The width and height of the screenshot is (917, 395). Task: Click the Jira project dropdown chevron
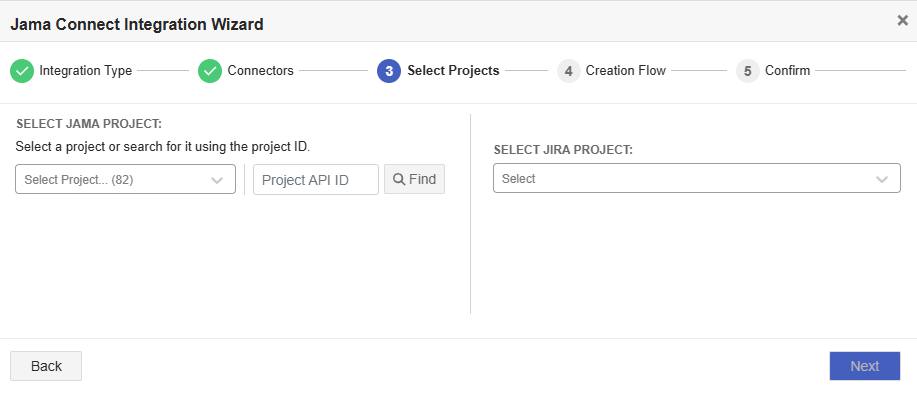(x=882, y=179)
